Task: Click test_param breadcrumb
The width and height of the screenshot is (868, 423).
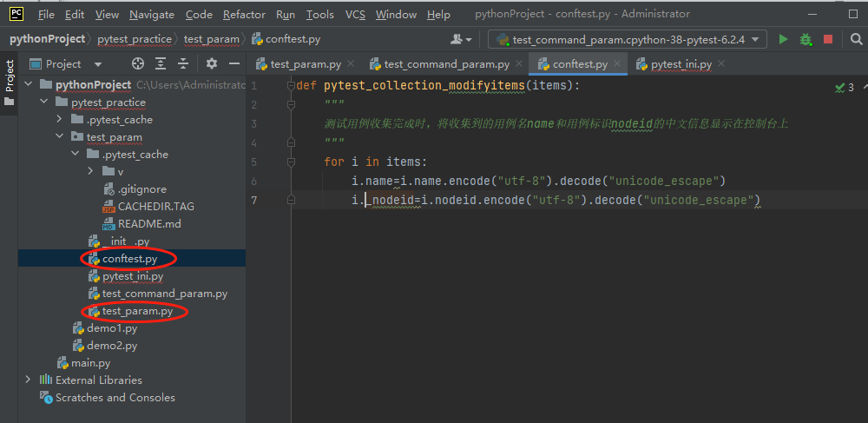Action: click(x=212, y=39)
